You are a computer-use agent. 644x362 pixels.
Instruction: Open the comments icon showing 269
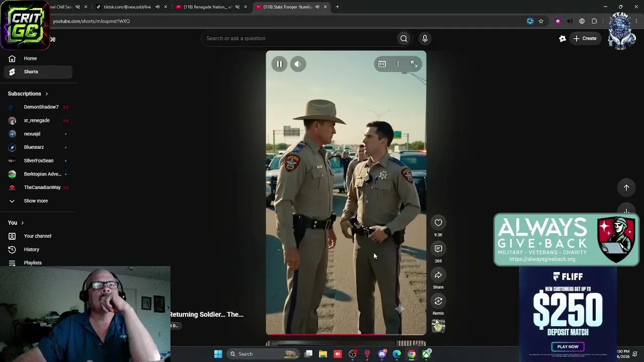[438, 249]
